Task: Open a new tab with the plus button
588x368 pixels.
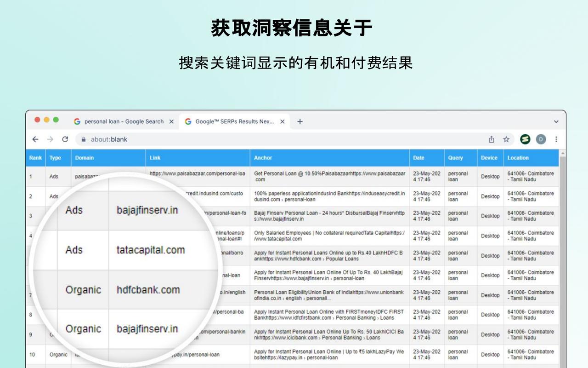Action: pyautogui.click(x=300, y=121)
